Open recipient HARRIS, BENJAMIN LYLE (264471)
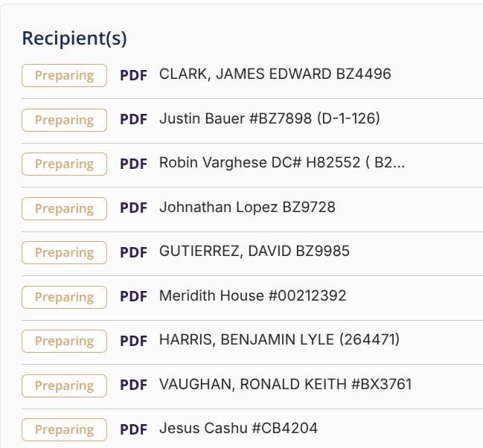483x448 pixels. pos(279,340)
